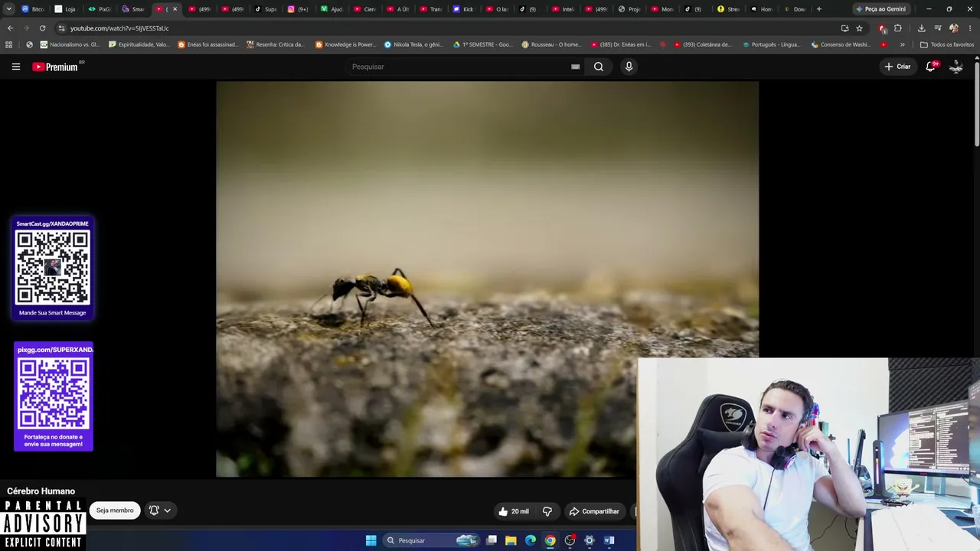
Task: Open a new browser tab
Action: pyautogui.click(x=818, y=9)
